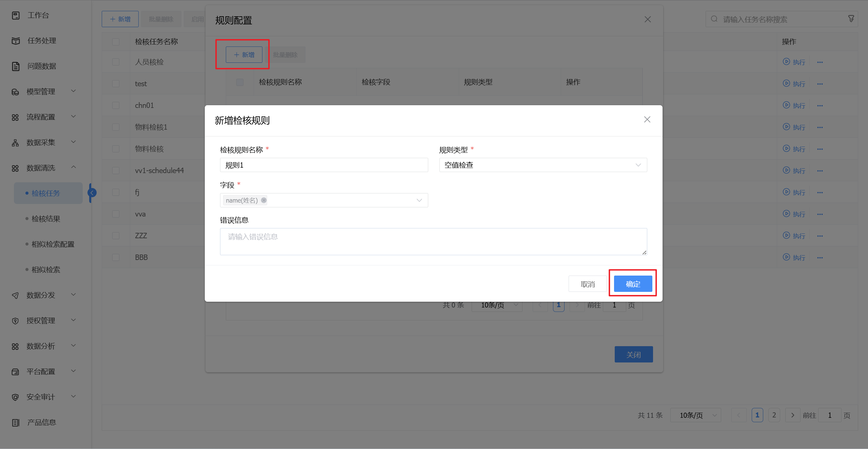Click the filter icon in search box

click(x=851, y=19)
